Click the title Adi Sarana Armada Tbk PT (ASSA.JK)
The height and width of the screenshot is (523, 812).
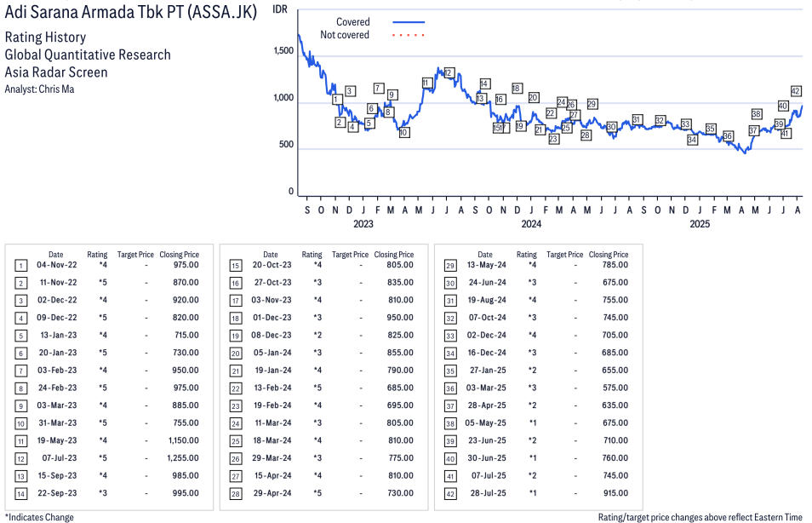130,12
